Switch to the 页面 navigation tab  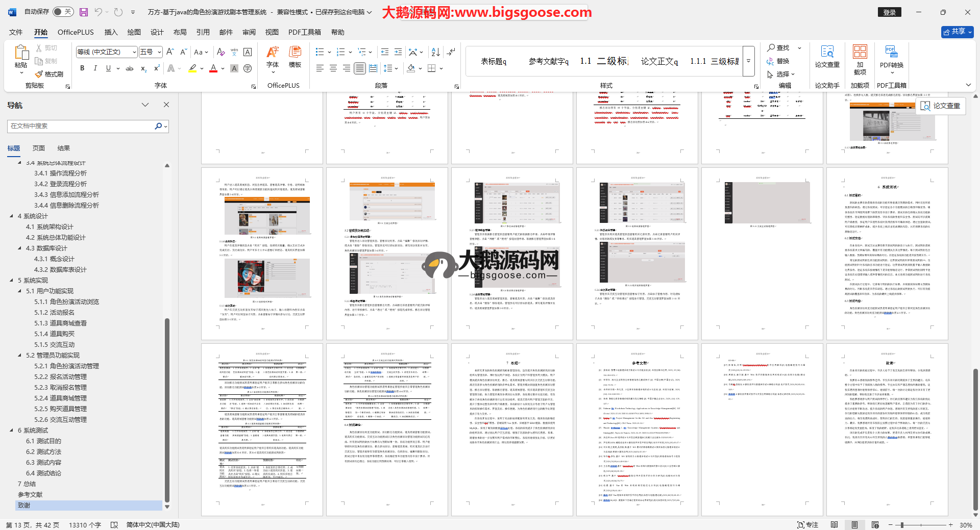(39, 148)
